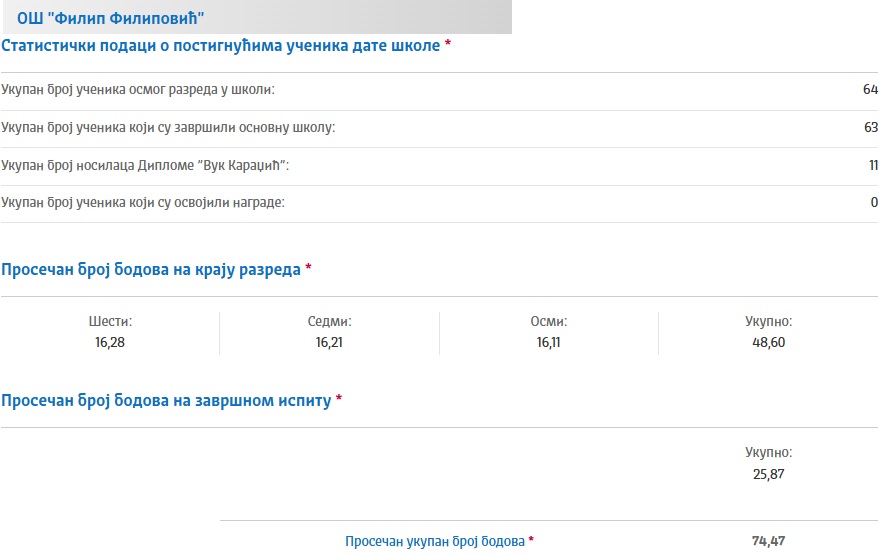Click the Осми column label

click(548, 322)
